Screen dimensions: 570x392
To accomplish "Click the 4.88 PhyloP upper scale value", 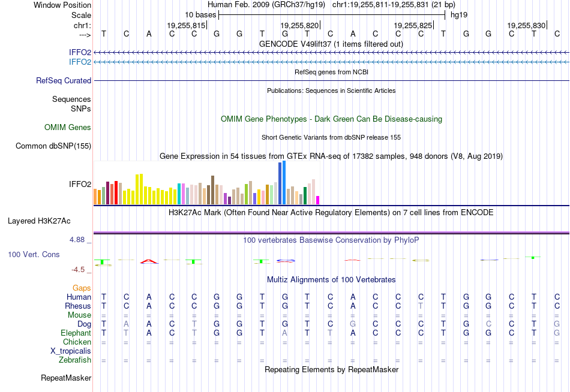I will (x=77, y=240).
